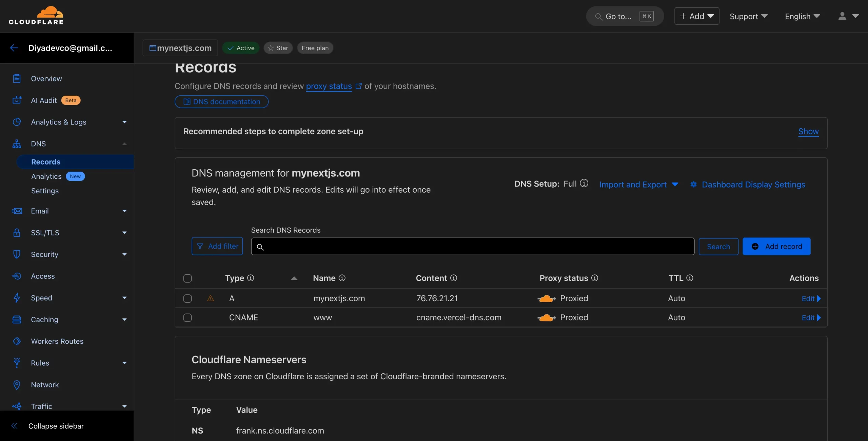Click the proxy status link
Image resolution: width=868 pixels, height=441 pixels.
(x=328, y=86)
